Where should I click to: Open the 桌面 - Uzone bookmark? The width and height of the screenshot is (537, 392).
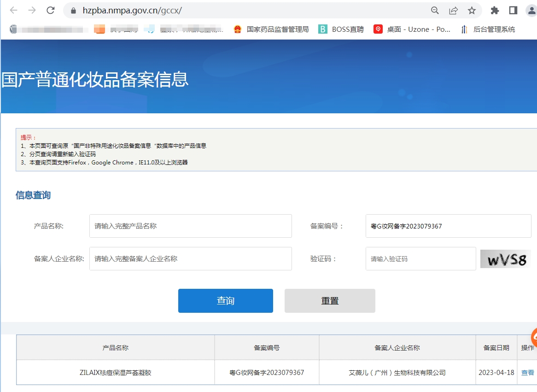tap(412, 29)
